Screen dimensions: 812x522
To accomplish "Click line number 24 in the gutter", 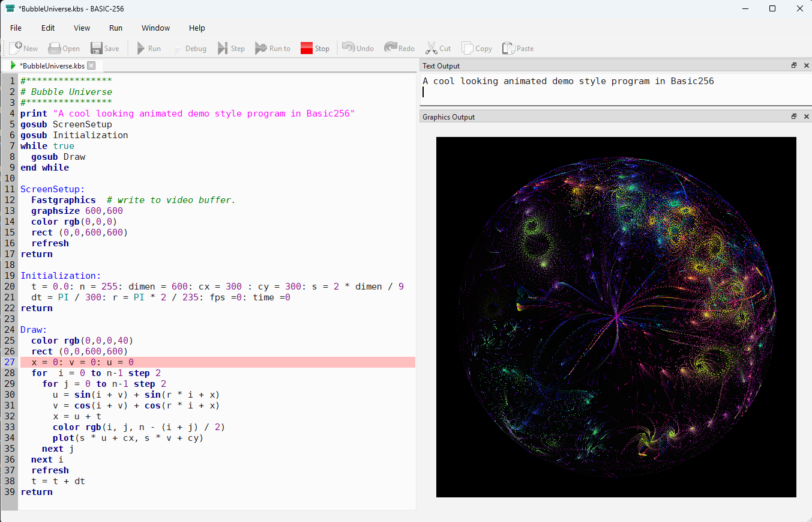I will coord(9,330).
